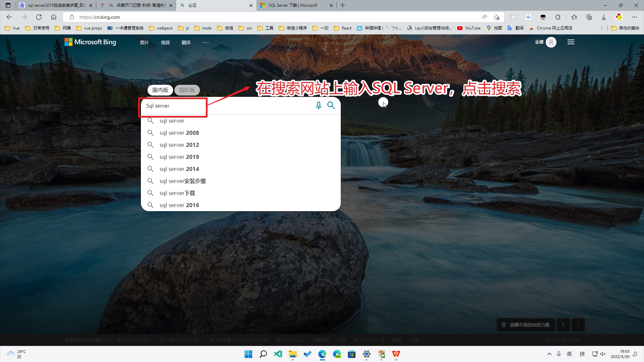The width and height of the screenshot is (644, 362).
Task: Open Bing 视频 menu item
Action: pos(165,43)
